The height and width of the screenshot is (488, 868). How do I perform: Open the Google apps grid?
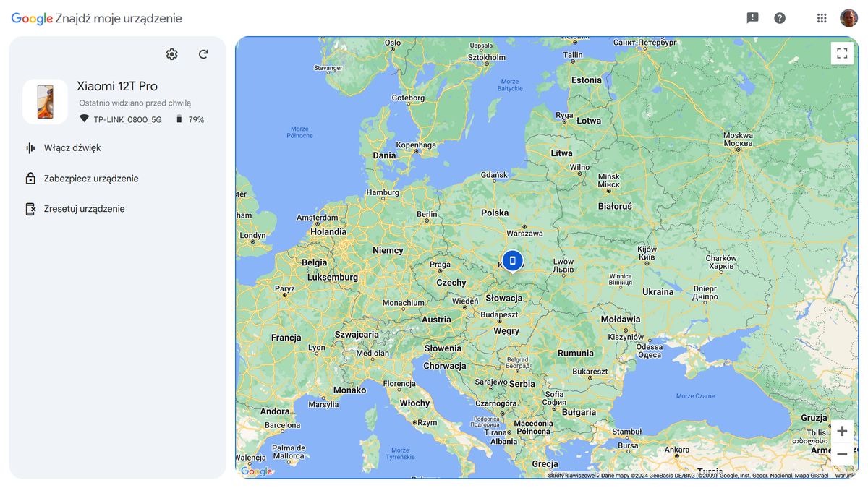click(822, 18)
